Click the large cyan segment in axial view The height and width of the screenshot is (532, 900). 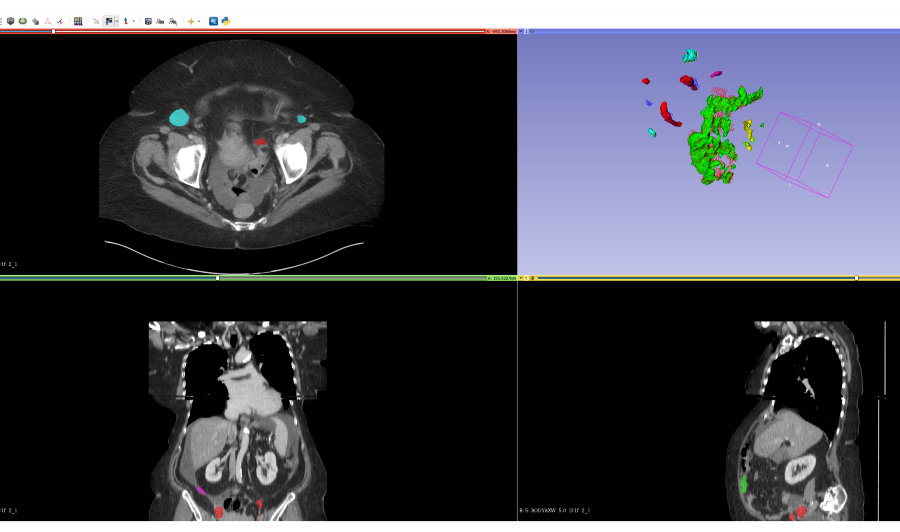pos(179,118)
